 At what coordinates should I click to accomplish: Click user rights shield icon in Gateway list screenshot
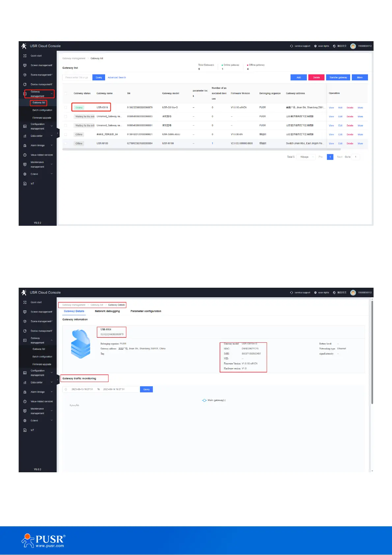click(315, 46)
